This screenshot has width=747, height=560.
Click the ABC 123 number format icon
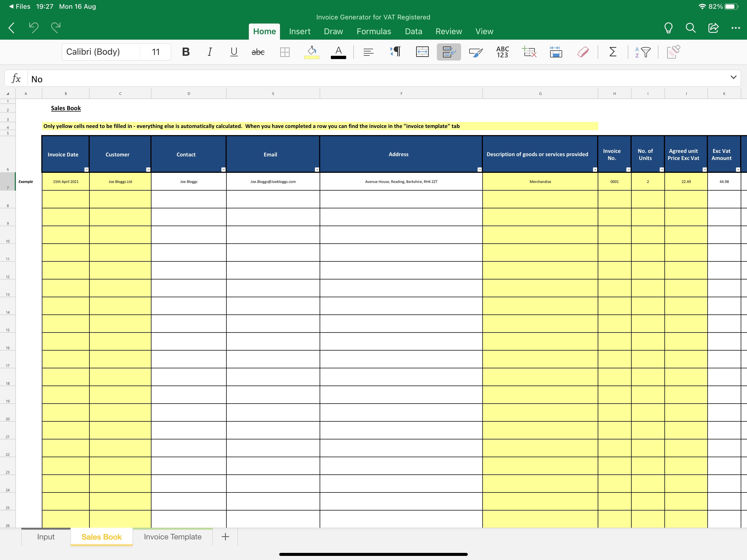[x=502, y=52]
